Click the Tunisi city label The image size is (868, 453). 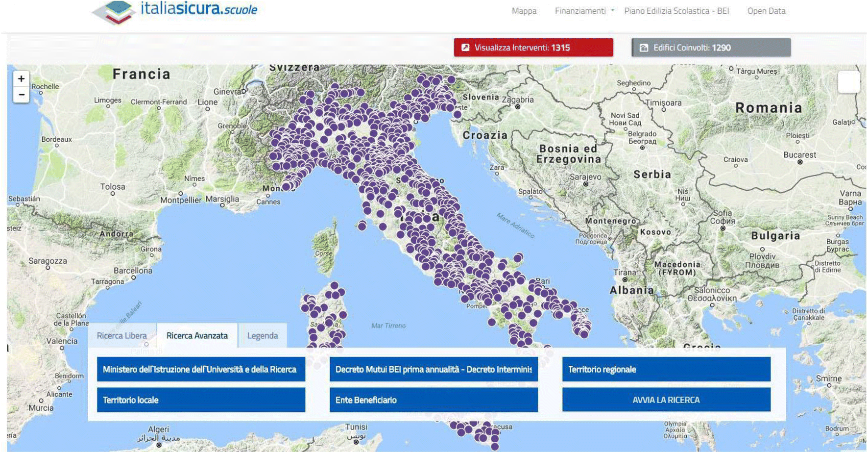tap(356, 427)
